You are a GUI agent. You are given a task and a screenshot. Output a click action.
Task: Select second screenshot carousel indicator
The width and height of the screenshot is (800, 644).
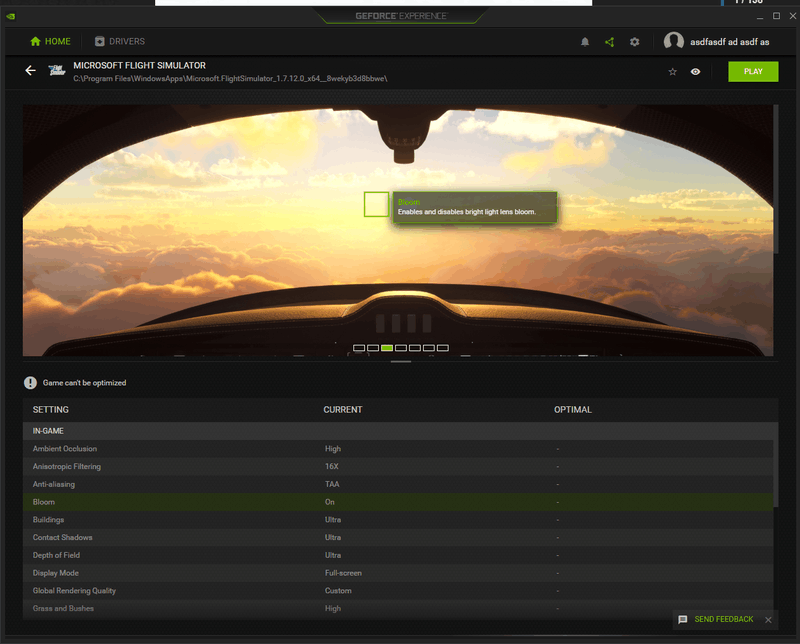pos(373,348)
